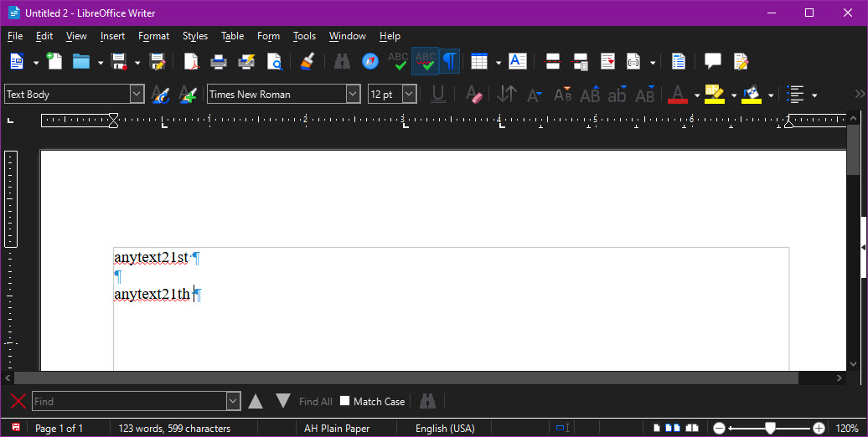This screenshot has height=437, width=868.
Task: Open the Insert menu
Action: tap(112, 36)
